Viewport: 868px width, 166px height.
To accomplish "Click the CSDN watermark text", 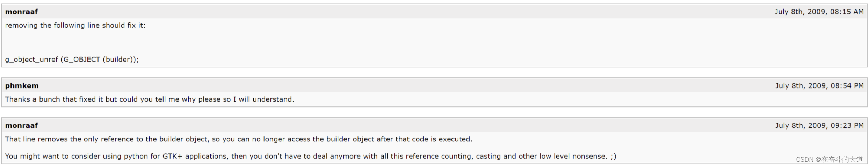I will [829, 160].
